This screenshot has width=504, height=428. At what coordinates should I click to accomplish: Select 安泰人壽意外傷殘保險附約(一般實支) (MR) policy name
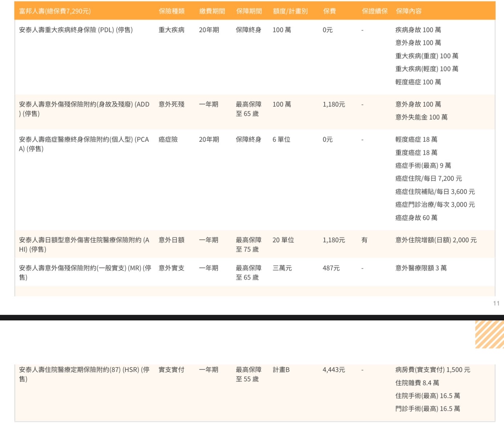85,272
